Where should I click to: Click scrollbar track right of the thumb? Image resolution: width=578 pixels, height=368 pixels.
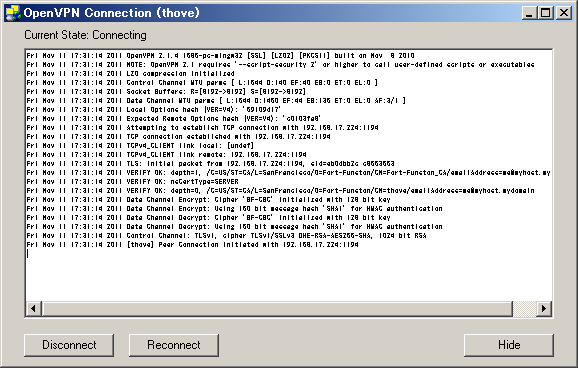coord(524,309)
